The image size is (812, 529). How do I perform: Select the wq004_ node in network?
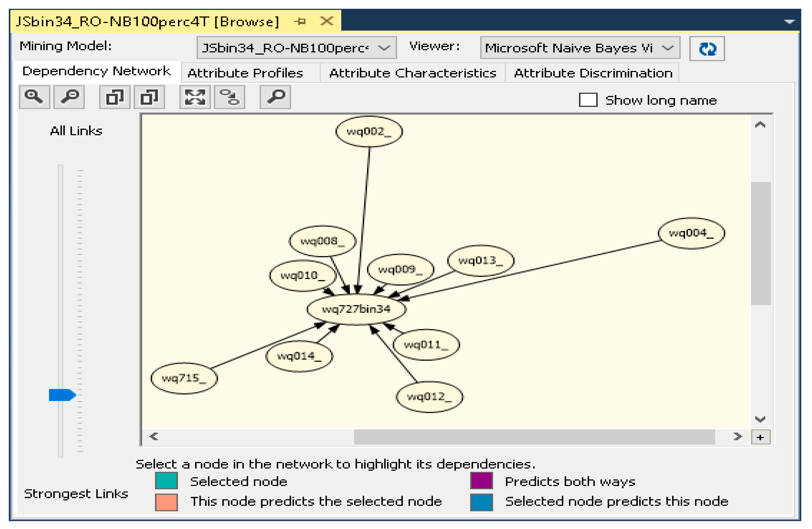tap(691, 233)
